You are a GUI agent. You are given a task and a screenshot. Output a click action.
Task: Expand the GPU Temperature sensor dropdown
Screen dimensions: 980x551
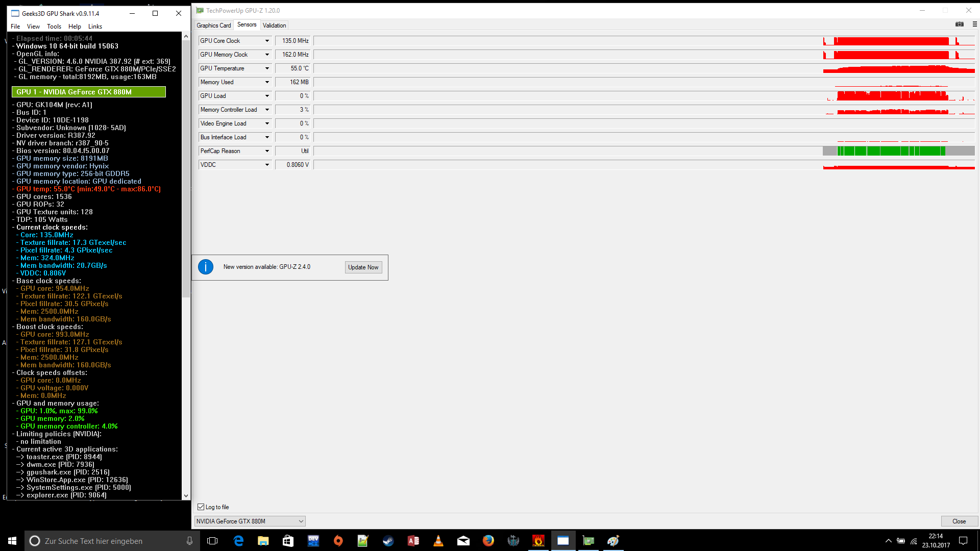click(x=267, y=68)
